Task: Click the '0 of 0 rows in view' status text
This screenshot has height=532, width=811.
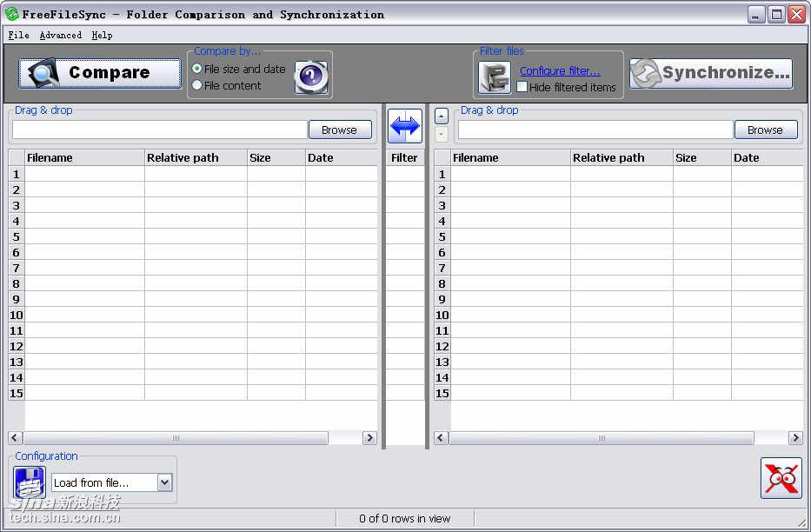Action: tap(405, 519)
